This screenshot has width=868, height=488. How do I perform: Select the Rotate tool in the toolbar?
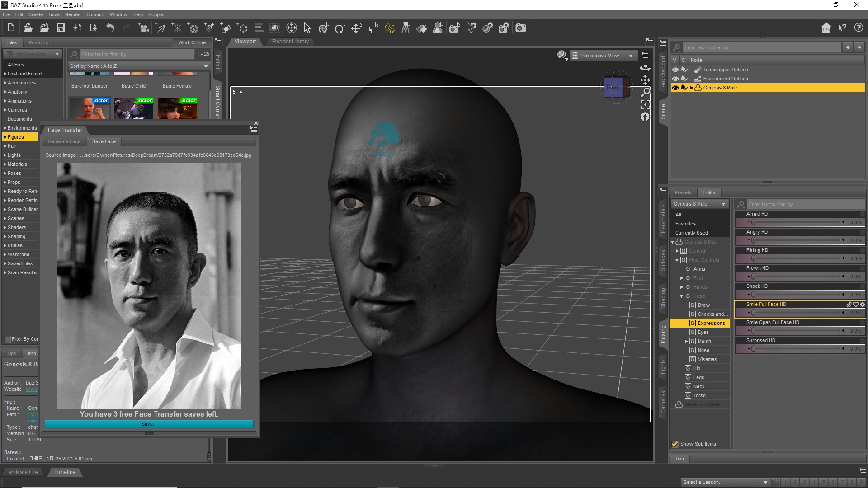pos(340,28)
